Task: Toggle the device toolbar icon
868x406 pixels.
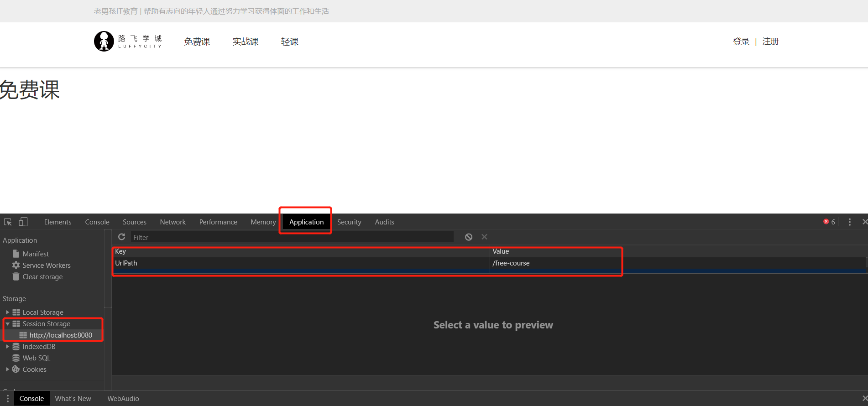Action: (x=23, y=222)
